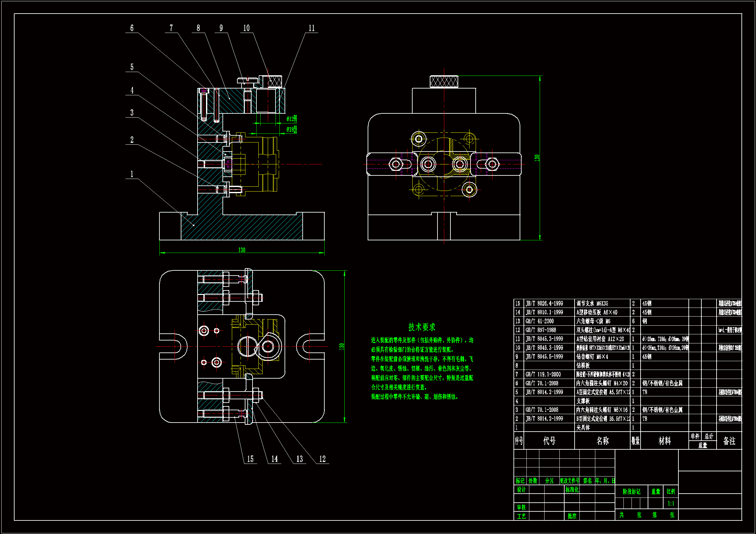Screen dimensions: 756x534
Task: Click the knurled knob in side view
Action: pyautogui.click(x=444, y=82)
